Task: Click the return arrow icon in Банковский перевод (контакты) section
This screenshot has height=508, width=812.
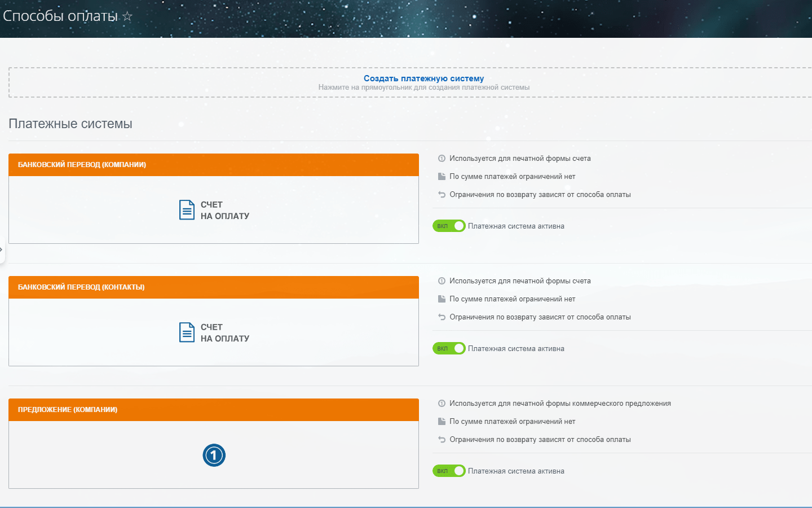Action: pos(441,317)
